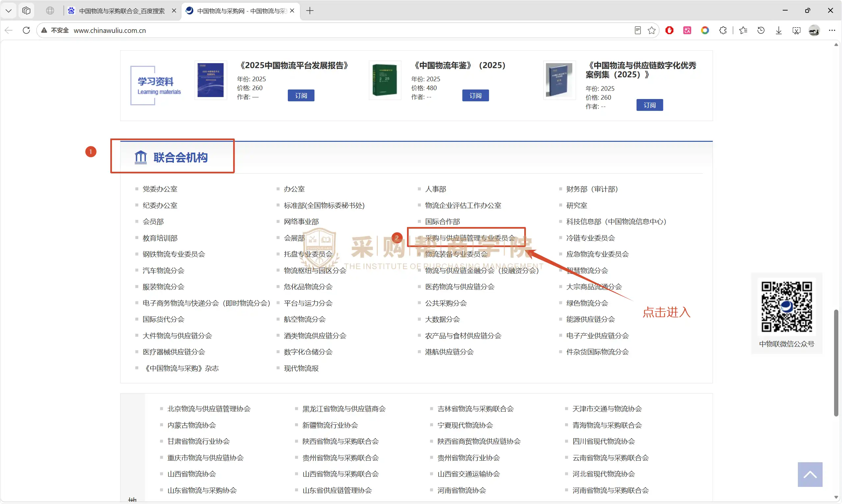
Task: Open the 人事部 link
Action: pyautogui.click(x=435, y=189)
